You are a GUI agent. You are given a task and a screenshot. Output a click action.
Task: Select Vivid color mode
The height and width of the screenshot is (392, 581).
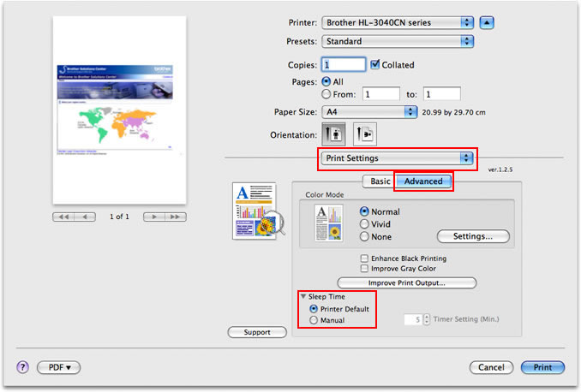(x=364, y=224)
